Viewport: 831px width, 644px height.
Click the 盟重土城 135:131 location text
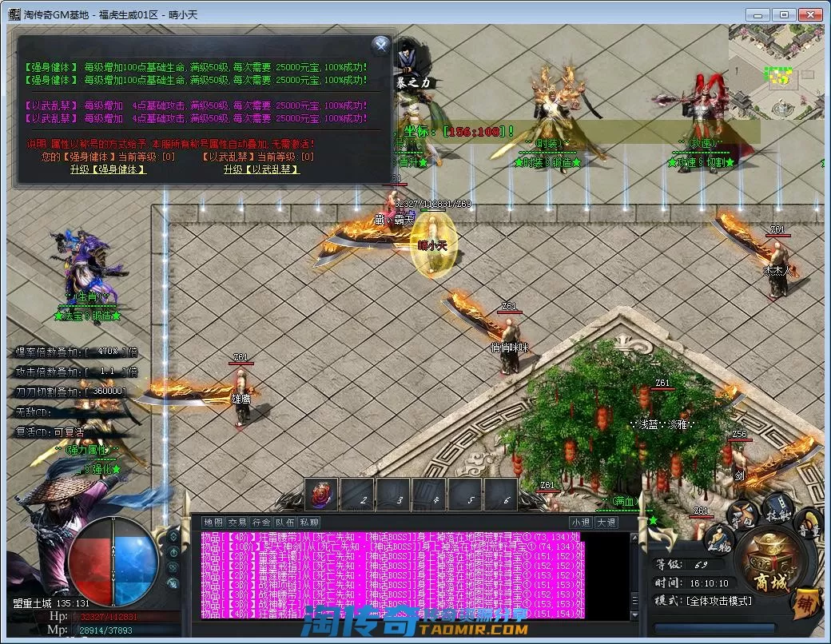click(x=51, y=603)
